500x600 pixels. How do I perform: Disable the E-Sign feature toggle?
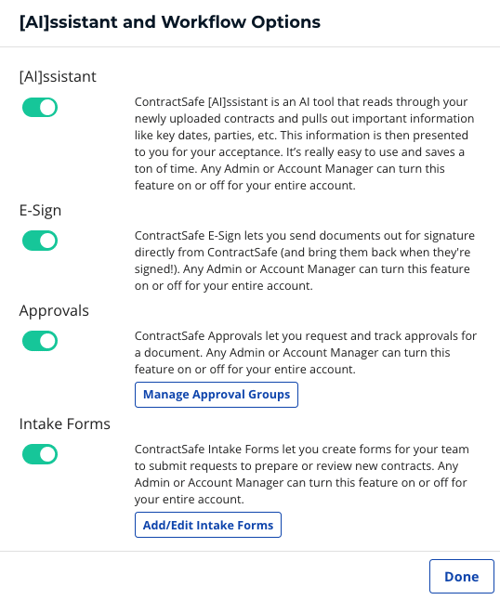(40, 241)
